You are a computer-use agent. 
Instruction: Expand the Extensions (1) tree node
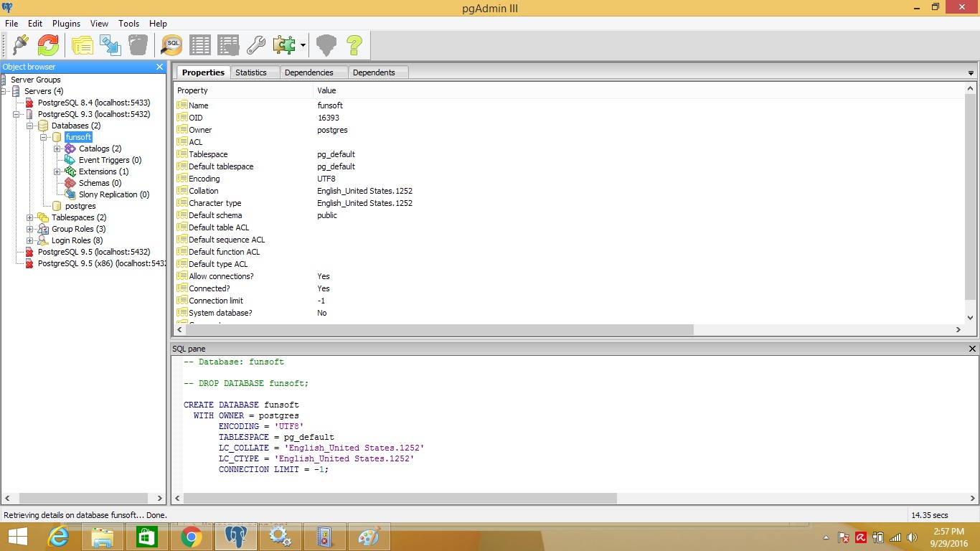tap(57, 171)
